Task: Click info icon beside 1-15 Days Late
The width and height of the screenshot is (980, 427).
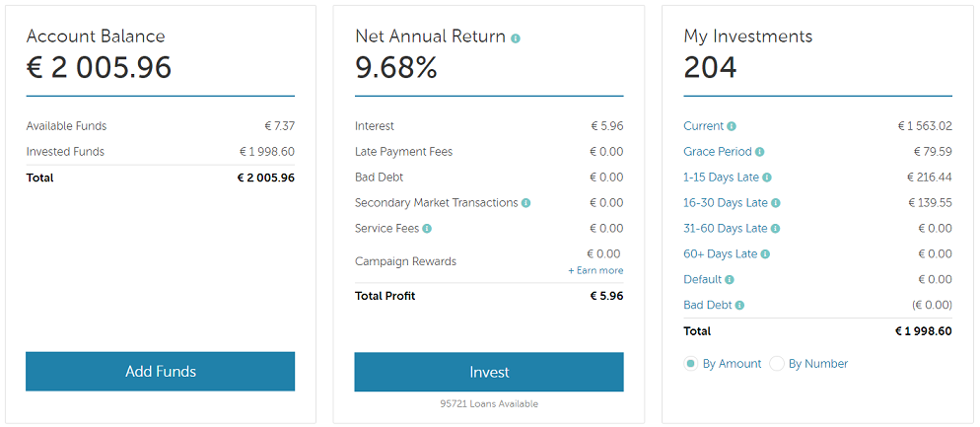Action: [x=767, y=178]
